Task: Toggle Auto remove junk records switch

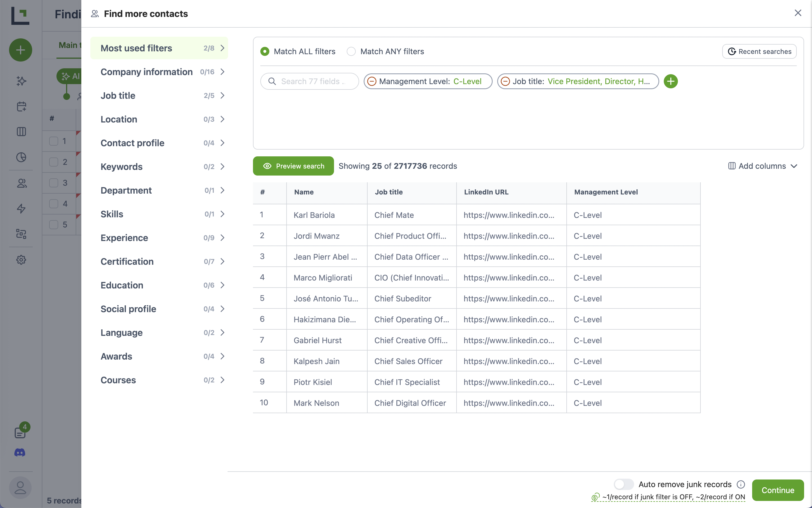Action: point(624,484)
